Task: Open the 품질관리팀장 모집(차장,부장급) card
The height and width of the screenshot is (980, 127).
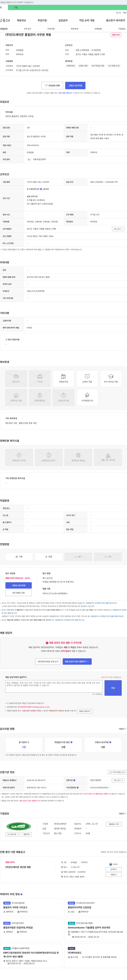Action: [31, 929]
